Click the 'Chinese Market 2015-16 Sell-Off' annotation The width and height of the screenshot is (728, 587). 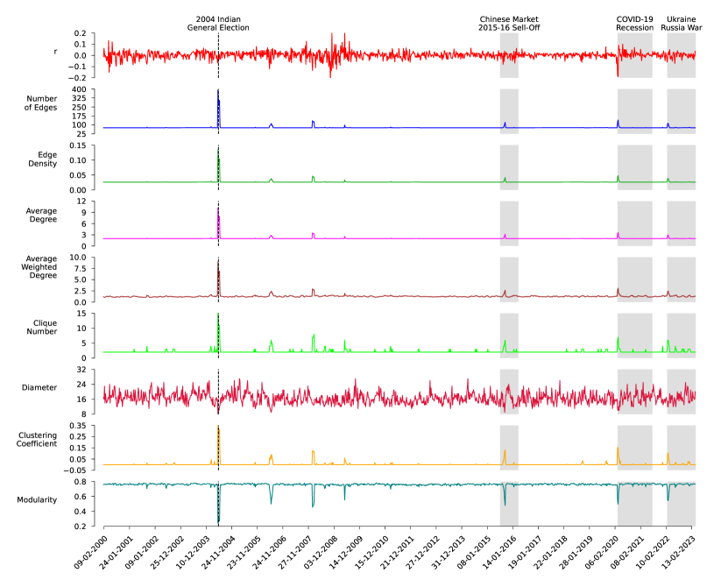(x=509, y=24)
